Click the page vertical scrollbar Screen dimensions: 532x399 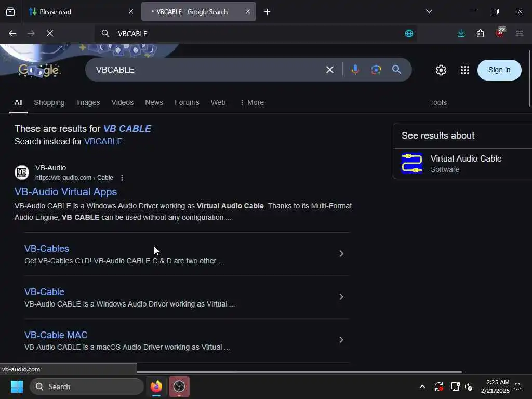[529, 78]
